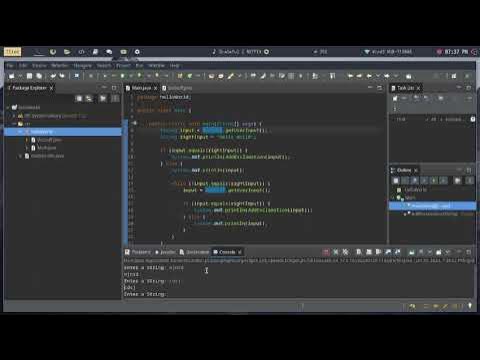
Task: Switch to the Problems tab
Action: pos(138,252)
